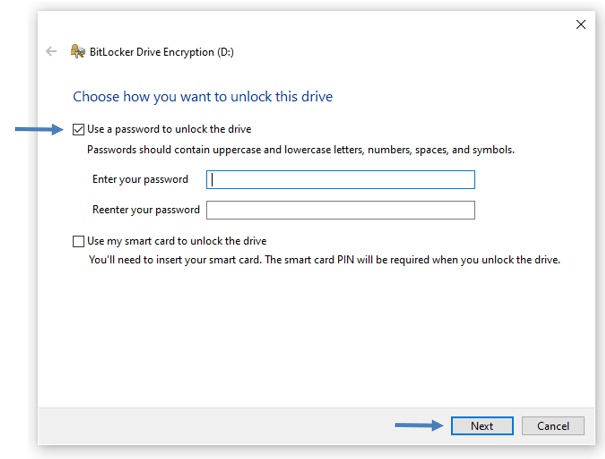Click the gray footer bar left of Next
Image resolution: width=605 pixels, height=459 pixels.
click(x=216, y=426)
